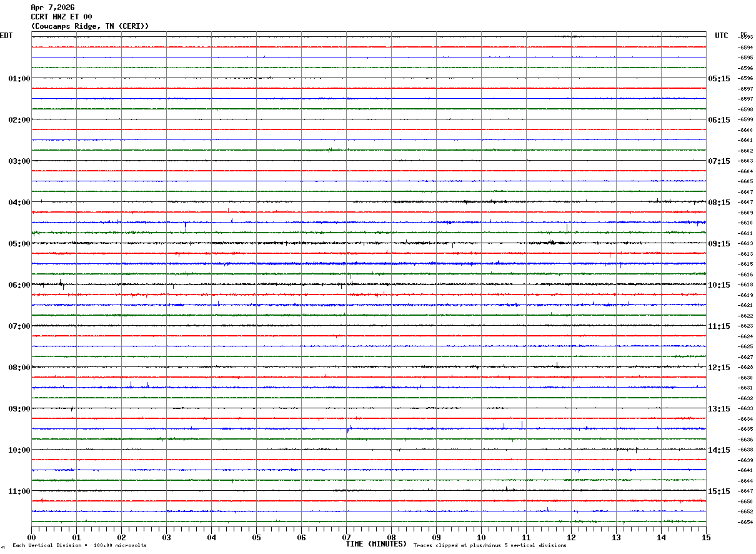The width and height of the screenshot is (756, 554).
Task: Click minute tick "05" on the bottom axis
Action: tap(256, 537)
